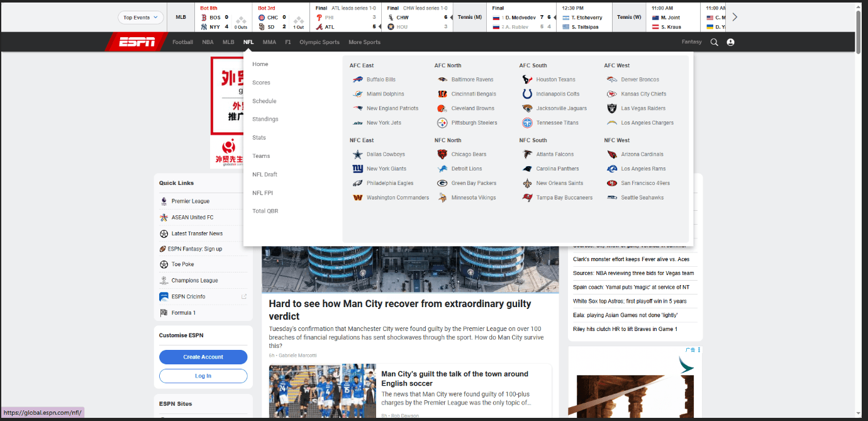Select the Chicago Bears logo
The width and height of the screenshot is (868, 421).
(x=442, y=154)
